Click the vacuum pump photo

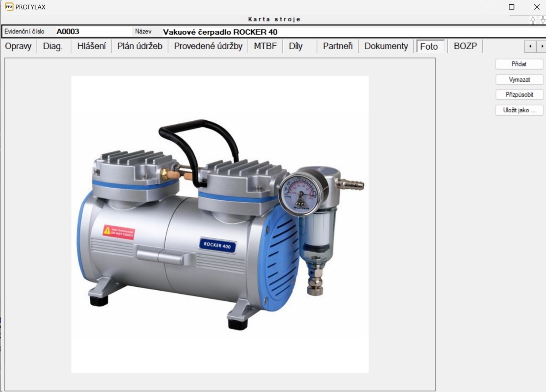pos(220,224)
